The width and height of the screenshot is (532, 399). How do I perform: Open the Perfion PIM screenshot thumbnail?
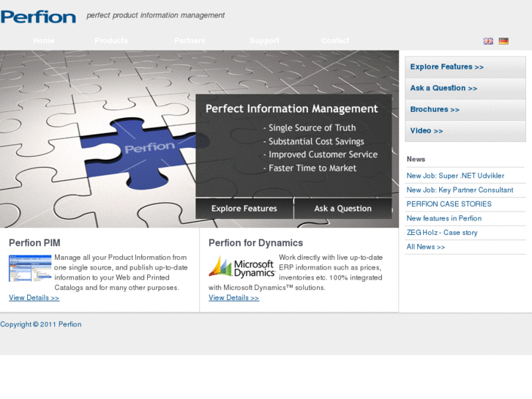click(30, 268)
